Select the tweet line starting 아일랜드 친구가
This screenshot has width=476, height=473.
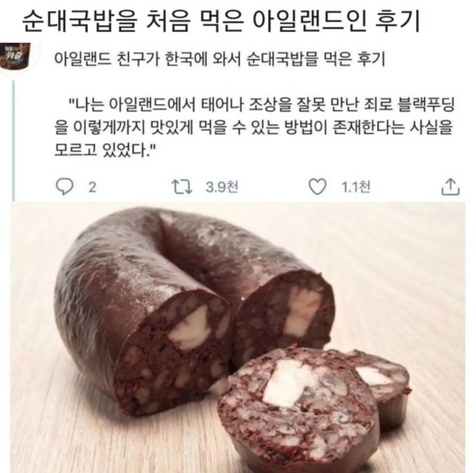[x=220, y=59]
